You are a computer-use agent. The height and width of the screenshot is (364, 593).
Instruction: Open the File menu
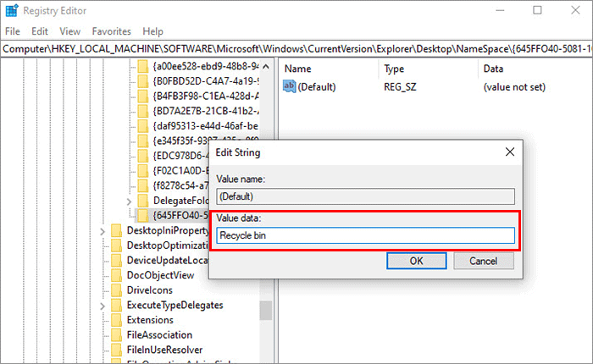pyautogui.click(x=13, y=31)
